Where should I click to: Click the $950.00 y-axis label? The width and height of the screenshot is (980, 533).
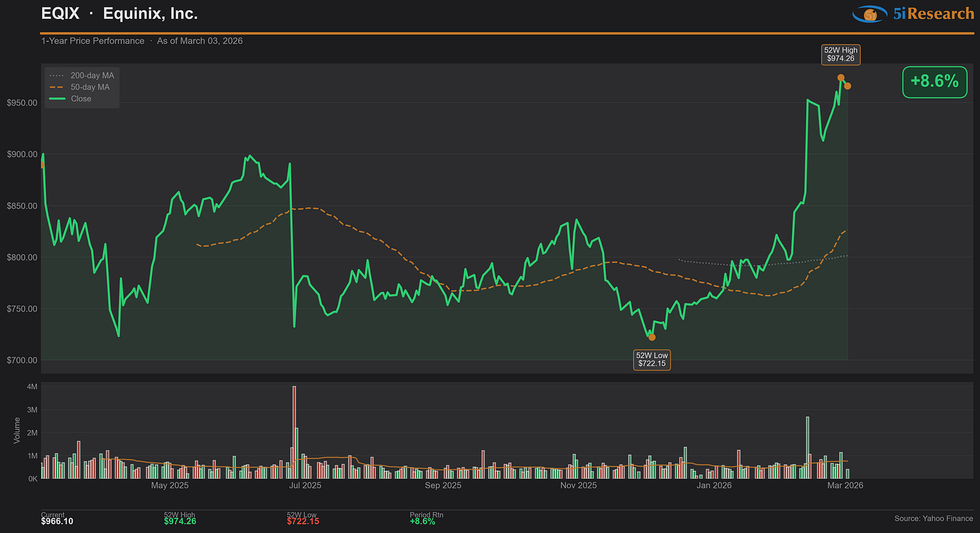pos(22,103)
